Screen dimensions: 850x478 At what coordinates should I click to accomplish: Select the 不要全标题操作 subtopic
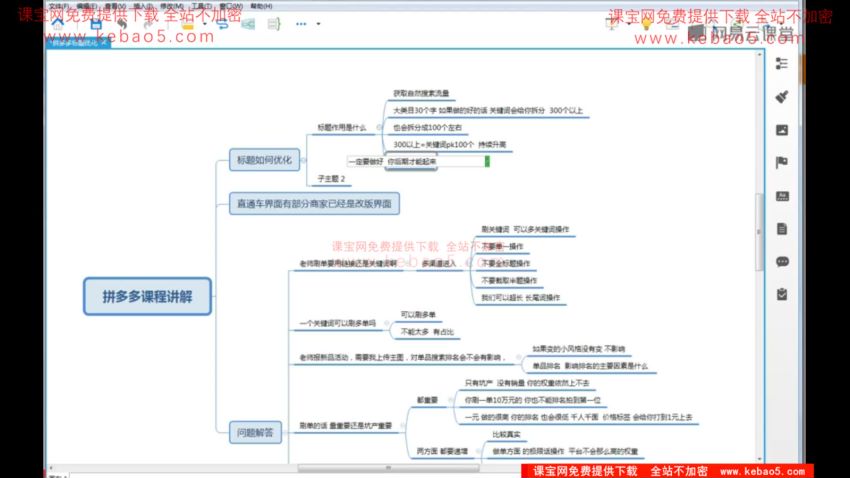(x=506, y=263)
